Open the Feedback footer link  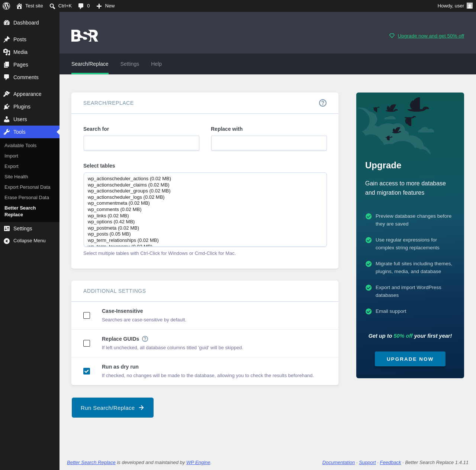tap(390, 463)
